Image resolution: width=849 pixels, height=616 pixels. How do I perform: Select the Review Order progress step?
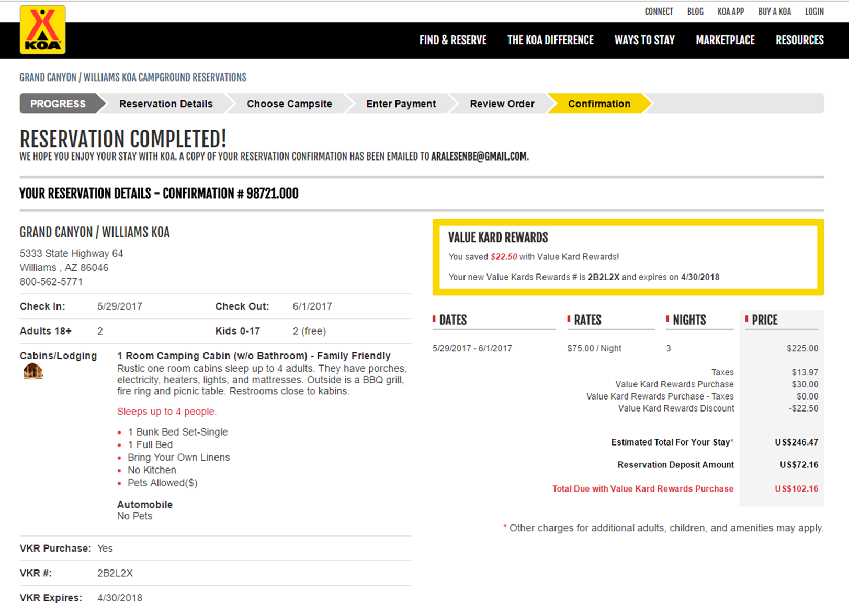tap(502, 104)
